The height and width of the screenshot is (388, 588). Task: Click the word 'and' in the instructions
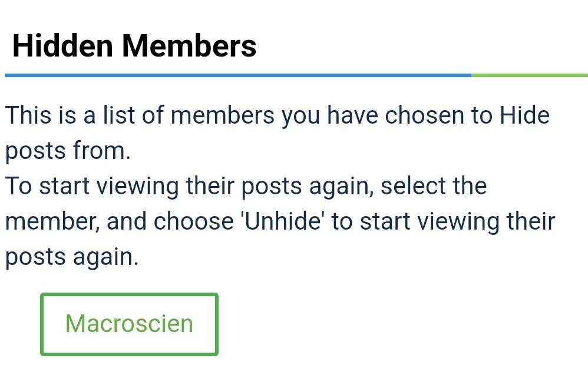(127, 221)
